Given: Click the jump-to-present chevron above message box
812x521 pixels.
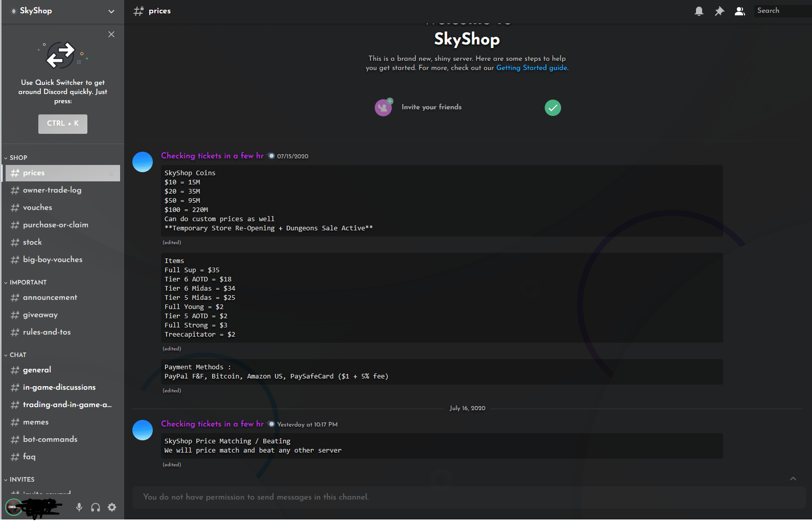Looking at the screenshot, I should coord(793,479).
